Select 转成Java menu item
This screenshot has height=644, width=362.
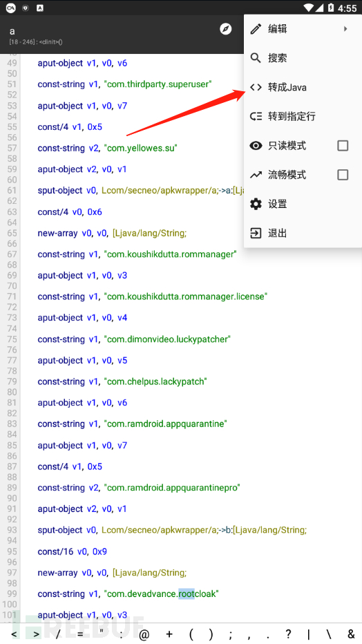point(303,87)
